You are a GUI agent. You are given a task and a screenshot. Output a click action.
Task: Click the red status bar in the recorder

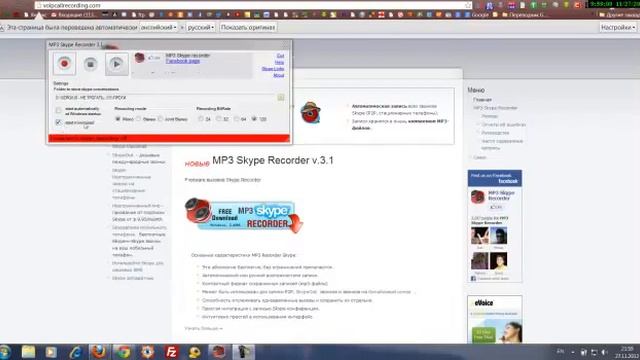[x=169, y=138]
